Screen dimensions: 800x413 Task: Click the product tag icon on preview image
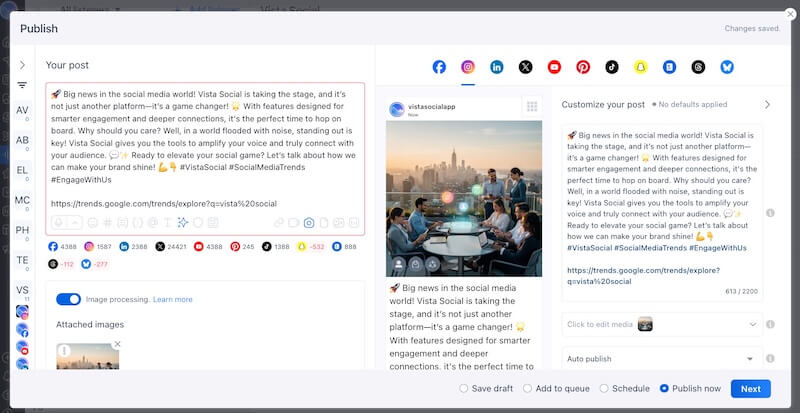416,264
